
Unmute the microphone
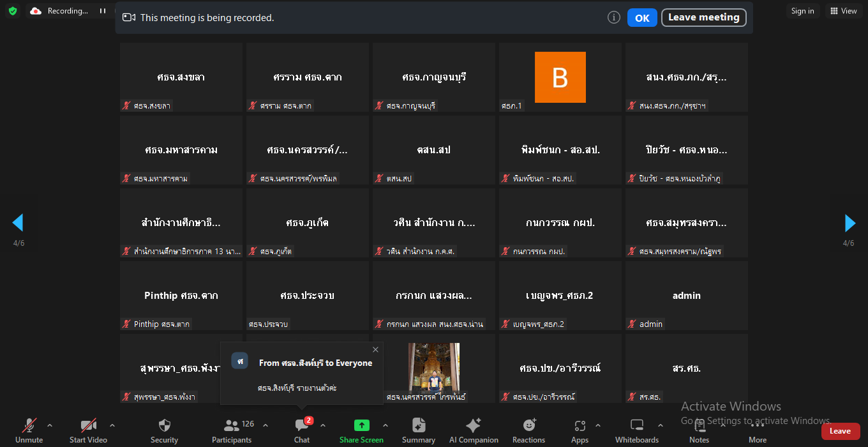coord(29,431)
